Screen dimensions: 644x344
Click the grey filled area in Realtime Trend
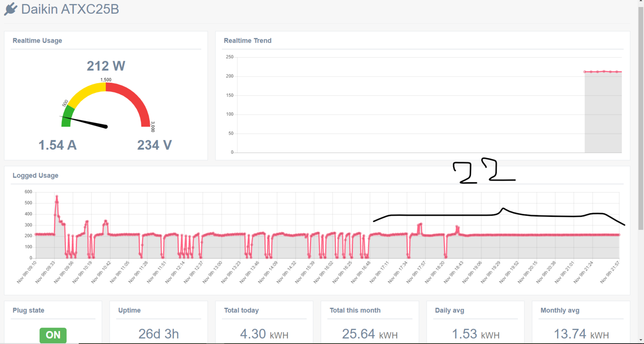(603, 113)
